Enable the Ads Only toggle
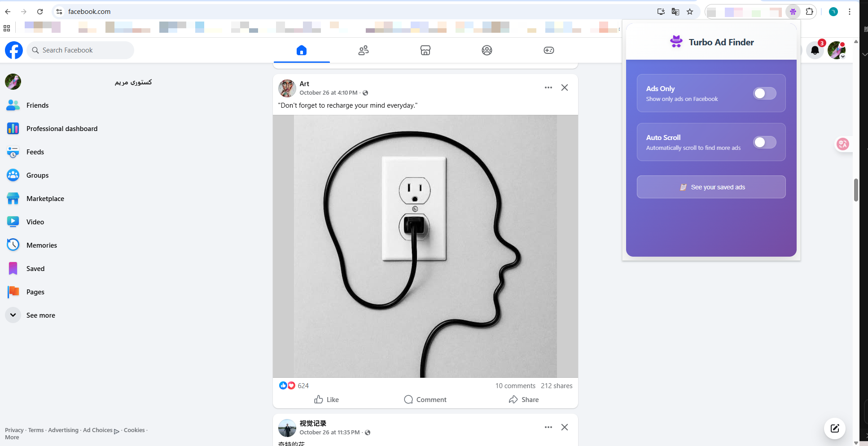Viewport: 868px width, 446px height. click(764, 93)
